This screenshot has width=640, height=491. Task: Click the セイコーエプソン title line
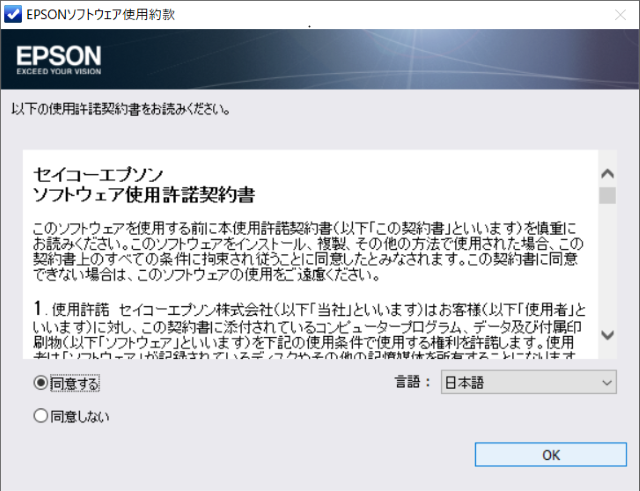pos(98,175)
